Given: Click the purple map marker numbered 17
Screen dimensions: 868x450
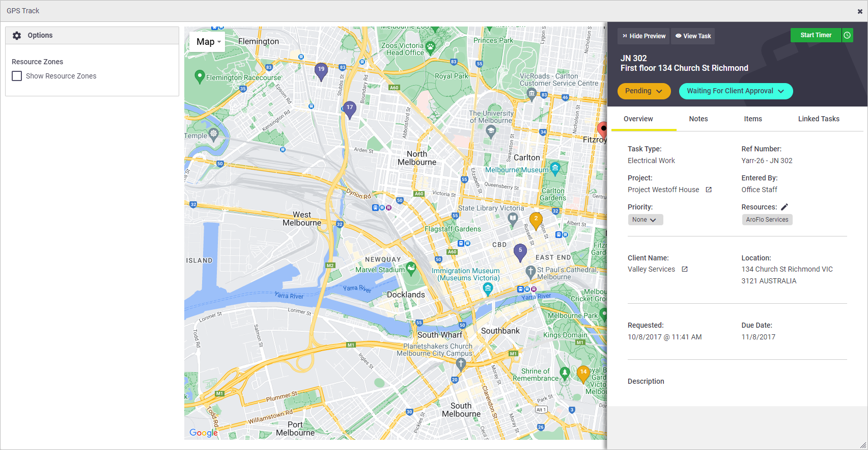Looking at the screenshot, I should coord(349,110).
